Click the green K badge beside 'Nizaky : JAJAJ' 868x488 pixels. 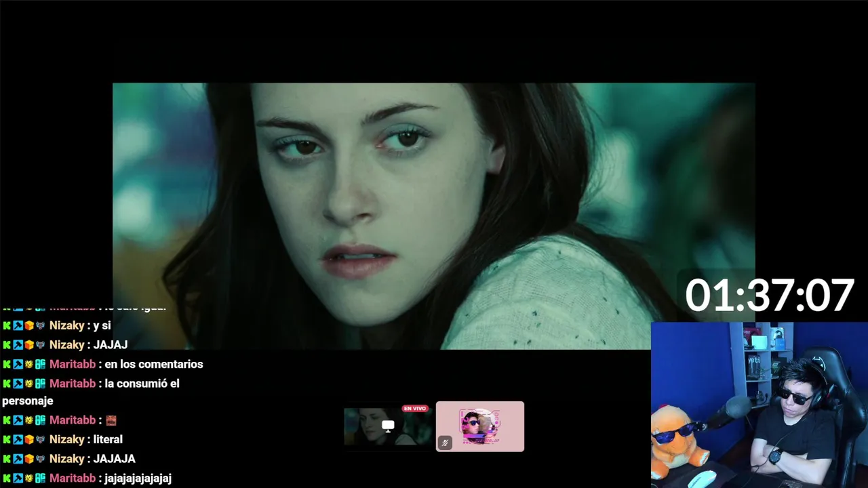click(x=7, y=344)
